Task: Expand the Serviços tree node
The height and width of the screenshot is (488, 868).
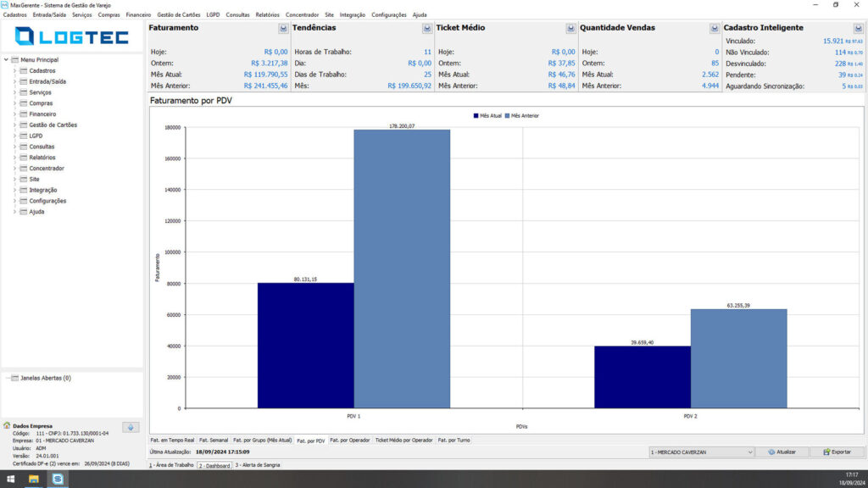Action: point(14,92)
